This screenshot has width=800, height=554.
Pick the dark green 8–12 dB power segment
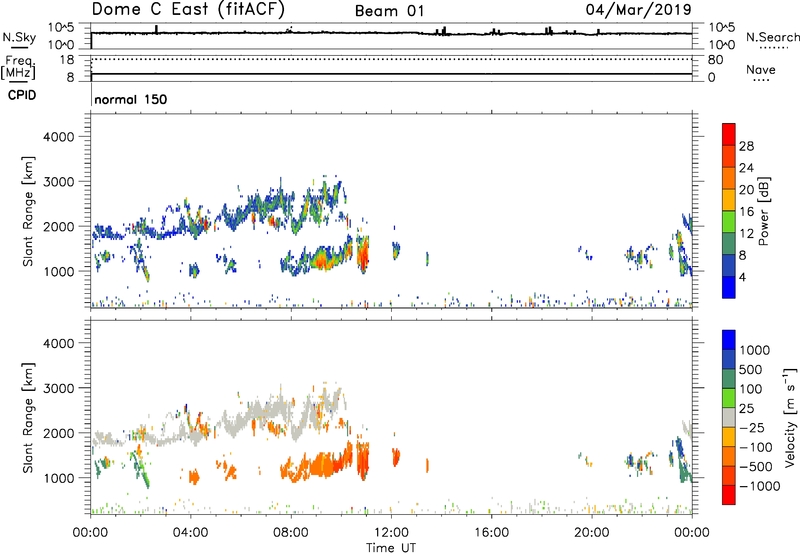click(729, 243)
